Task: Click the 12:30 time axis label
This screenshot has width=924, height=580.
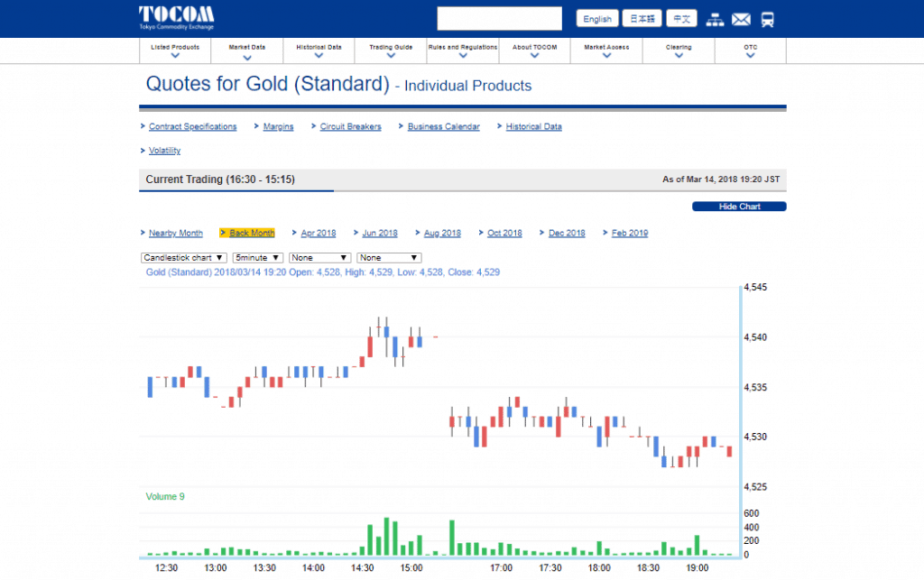Action: 166,568
